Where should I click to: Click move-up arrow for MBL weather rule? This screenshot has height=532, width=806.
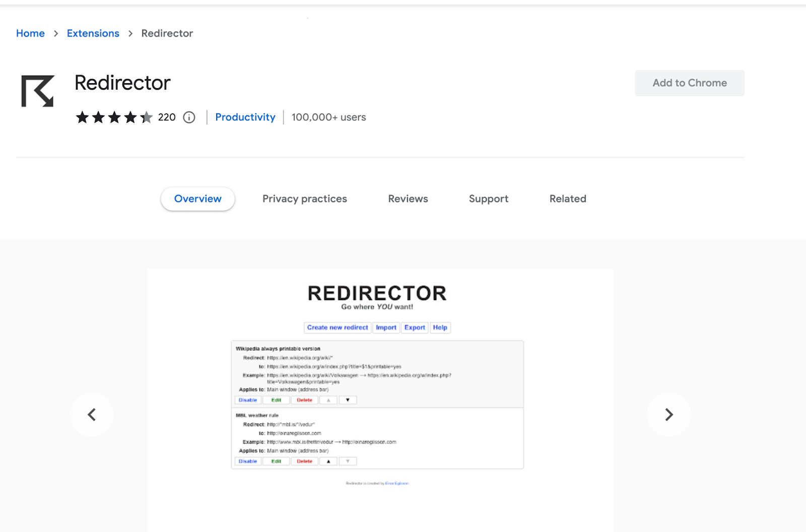click(328, 461)
